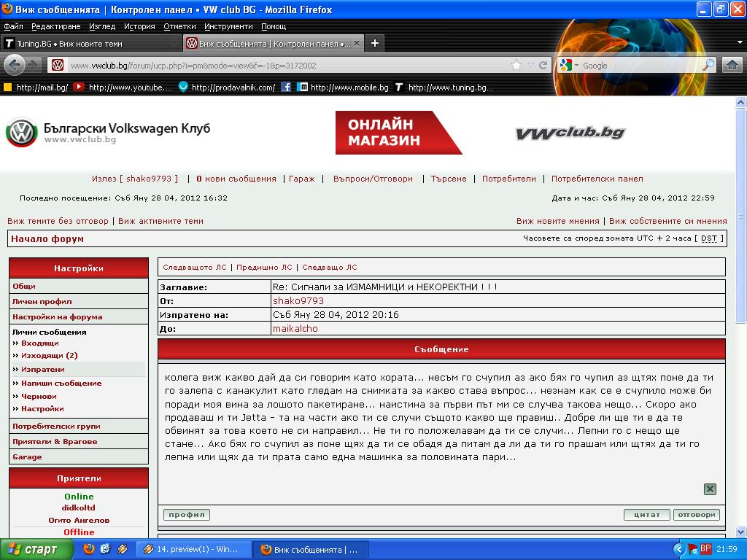Screen dimensions: 747x560
Task: Open the URL history dropdown arrow
Action: click(530, 66)
